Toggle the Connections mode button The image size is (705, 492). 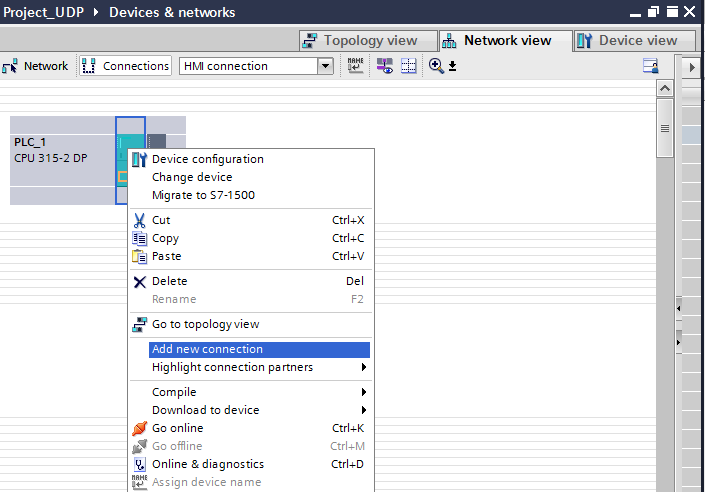(125, 66)
